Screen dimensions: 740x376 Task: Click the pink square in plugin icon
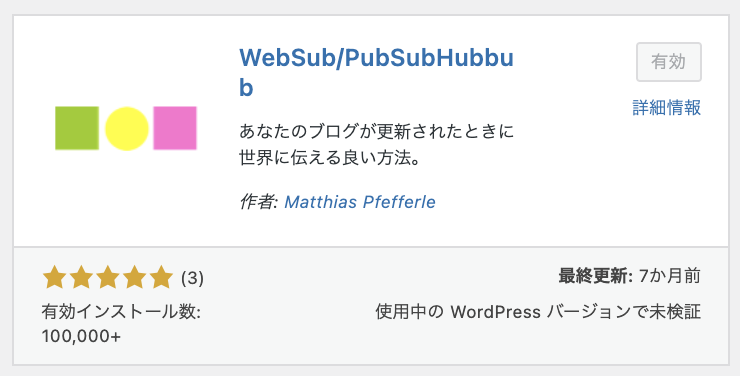pyautogui.click(x=175, y=128)
